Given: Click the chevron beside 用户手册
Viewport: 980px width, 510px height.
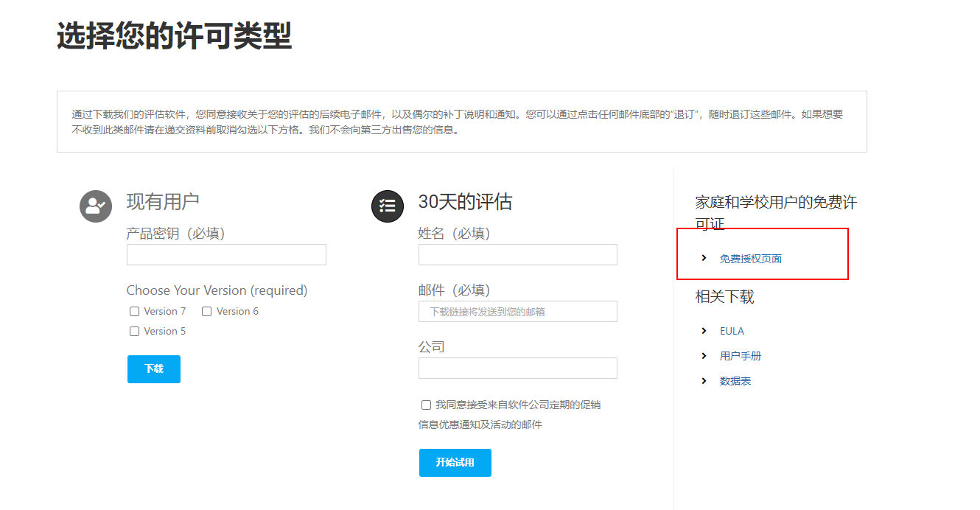Looking at the screenshot, I should pyautogui.click(x=704, y=356).
